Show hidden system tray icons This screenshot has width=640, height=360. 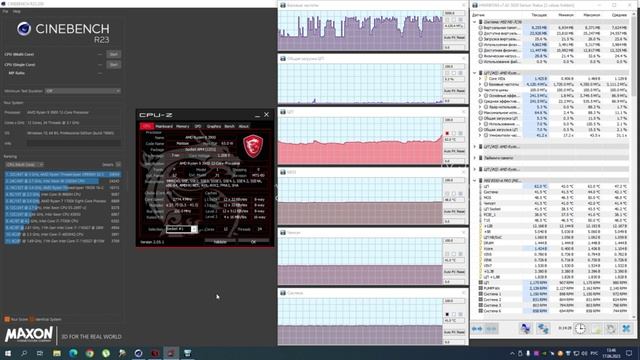point(512,353)
